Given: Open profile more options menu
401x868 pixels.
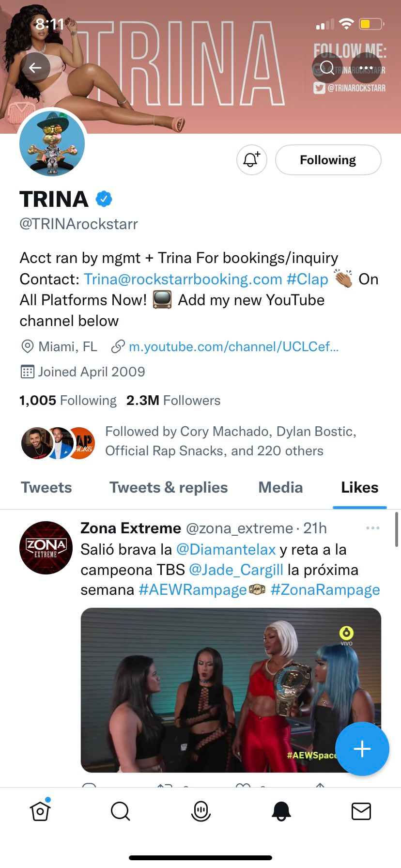Looking at the screenshot, I should click(x=366, y=68).
